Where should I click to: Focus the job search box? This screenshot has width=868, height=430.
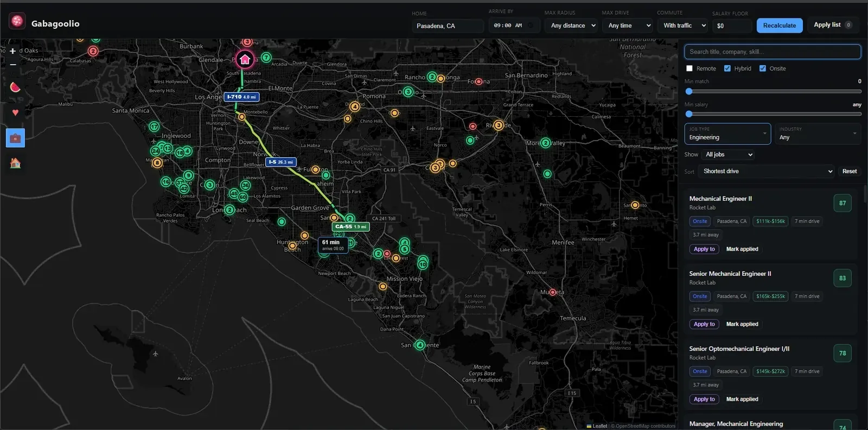pyautogui.click(x=773, y=52)
